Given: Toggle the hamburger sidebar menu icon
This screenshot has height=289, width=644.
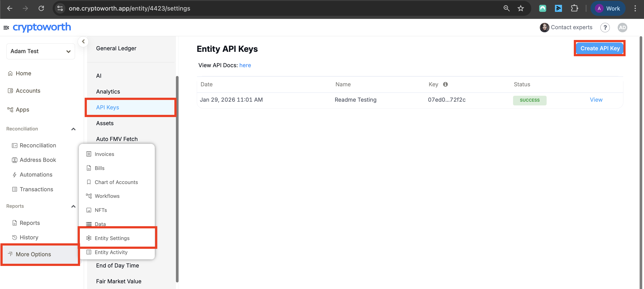Looking at the screenshot, I should click(x=6, y=27).
